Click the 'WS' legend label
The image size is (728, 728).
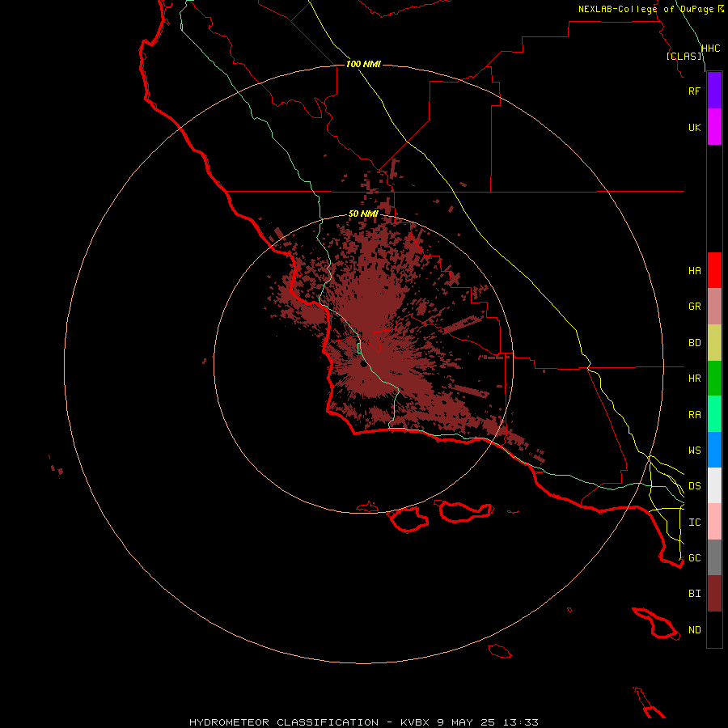tap(694, 450)
